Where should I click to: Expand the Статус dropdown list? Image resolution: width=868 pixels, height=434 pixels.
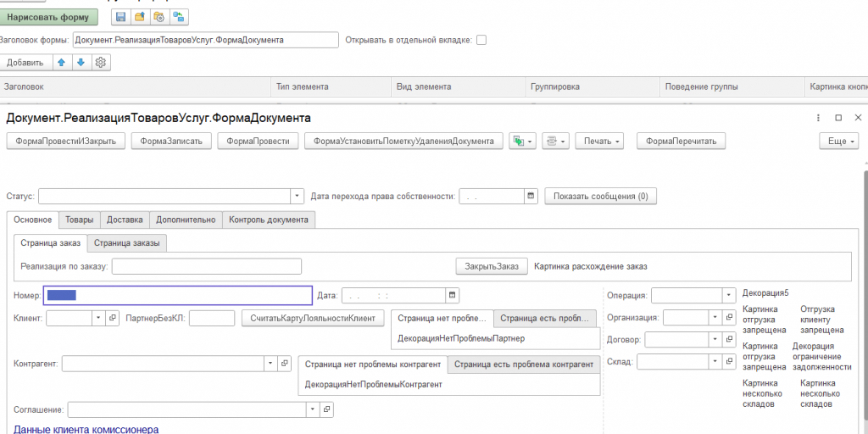pyautogui.click(x=298, y=196)
